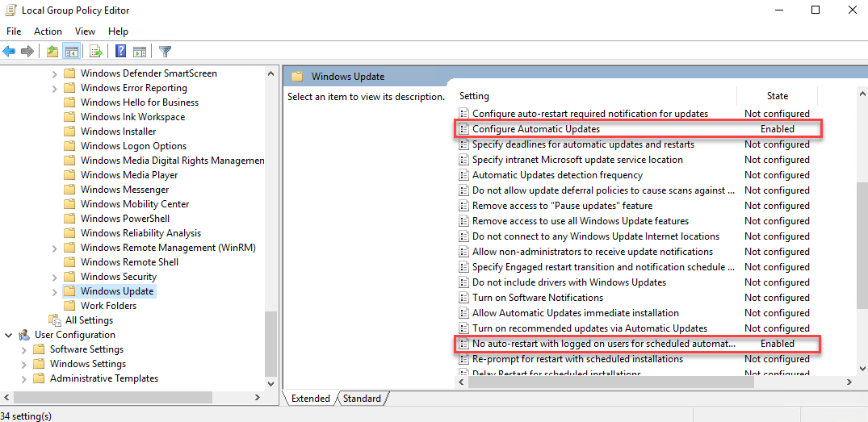
Task: Expand the Windows Security node
Action: tap(54, 277)
